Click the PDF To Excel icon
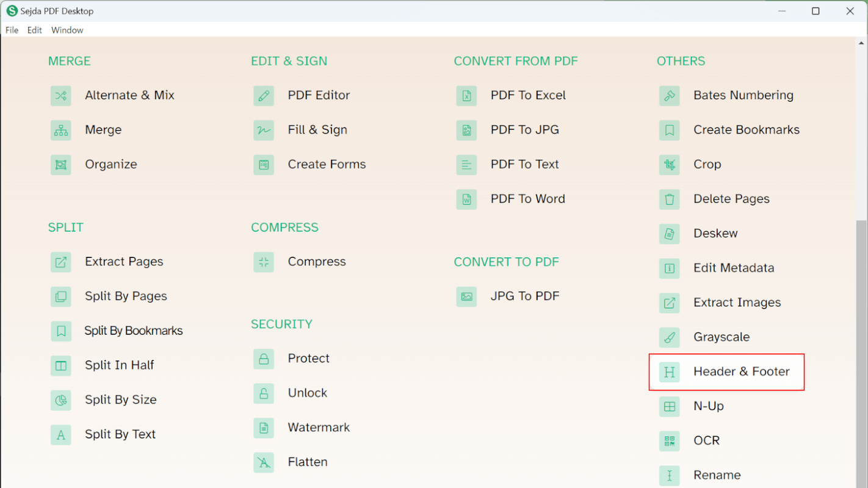868x488 pixels. pos(466,96)
